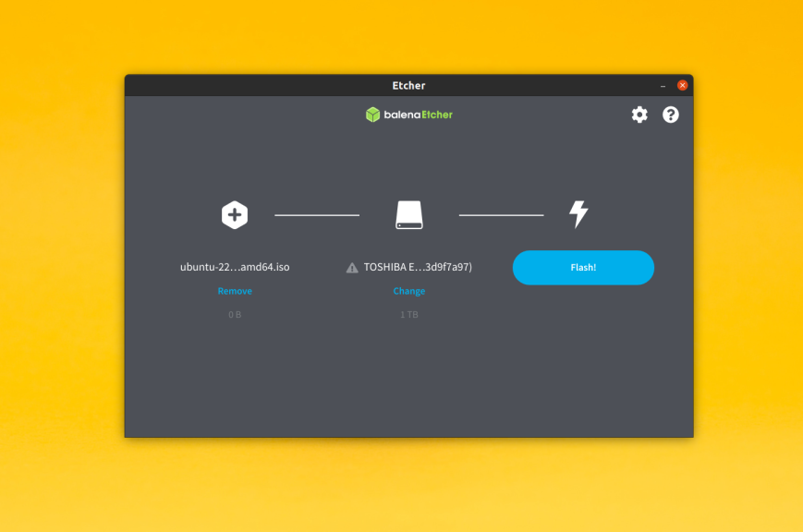Click the line connecting image and drive steps

tap(317, 215)
